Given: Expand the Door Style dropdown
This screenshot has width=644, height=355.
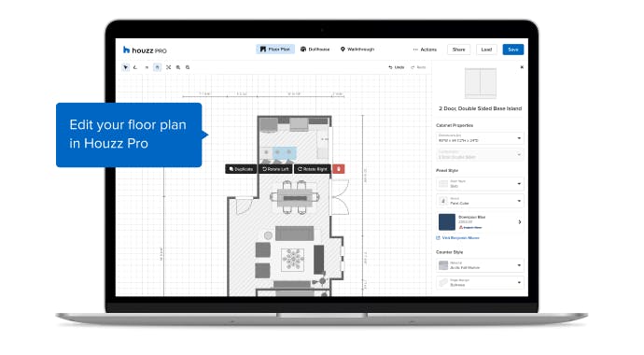Looking at the screenshot, I should pyautogui.click(x=480, y=184).
